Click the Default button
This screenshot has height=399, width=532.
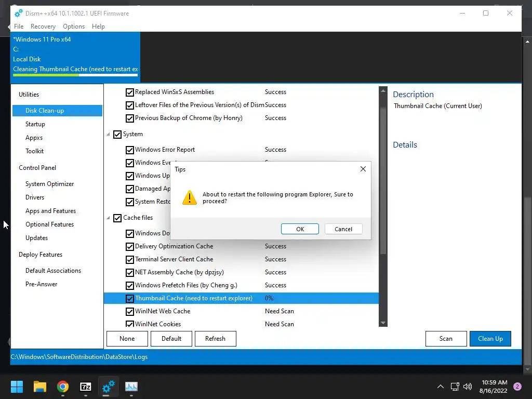pos(171,339)
